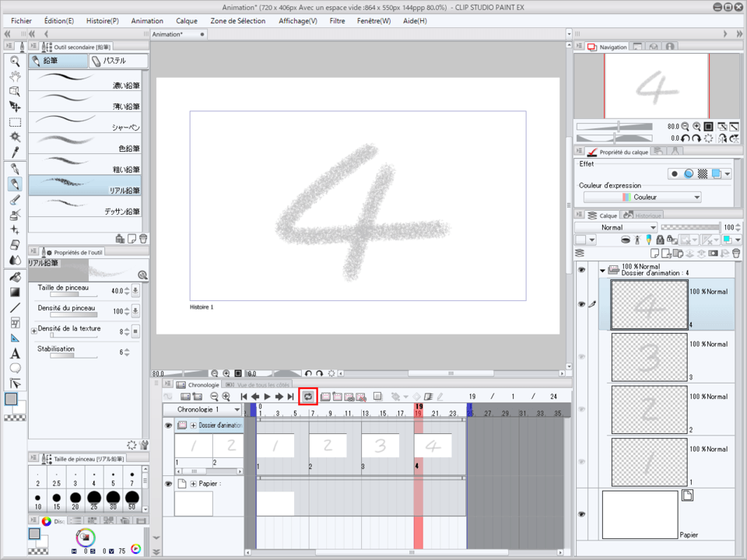Screen dimensions: 747x560
Task: Choose brush size preset 30
Action: 113,500
